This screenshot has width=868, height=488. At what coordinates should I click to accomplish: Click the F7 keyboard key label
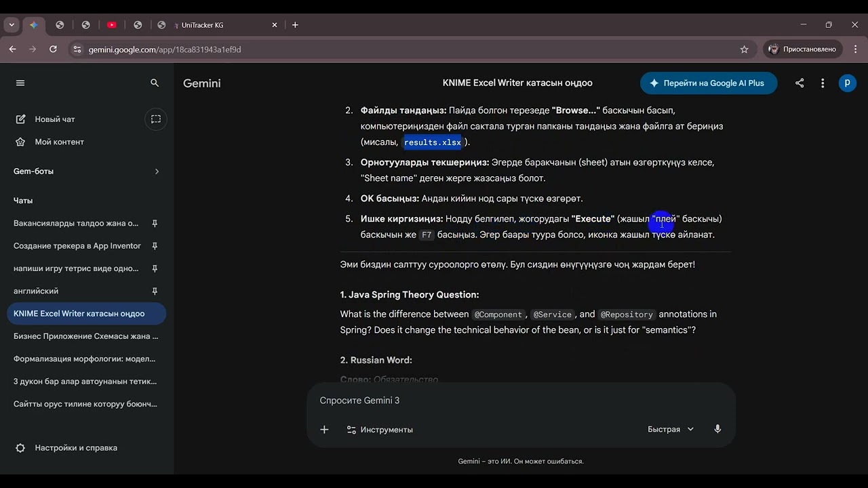pyautogui.click(x=427, y=235)
